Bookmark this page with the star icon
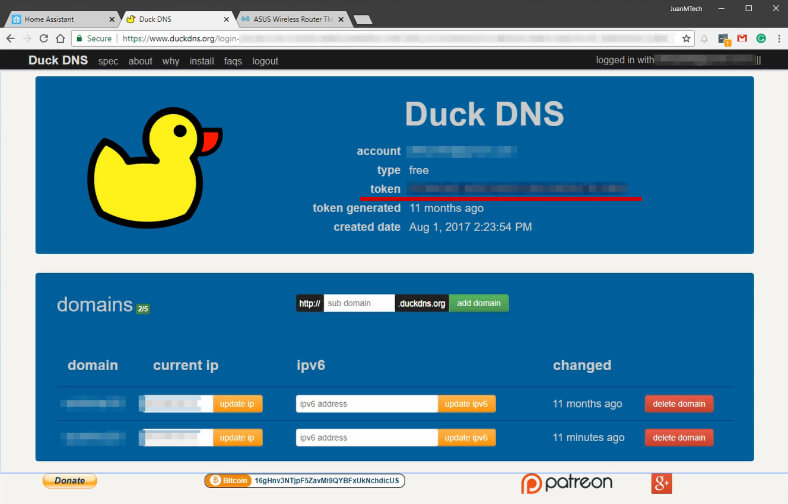788x504 pixels. (686, 38)
